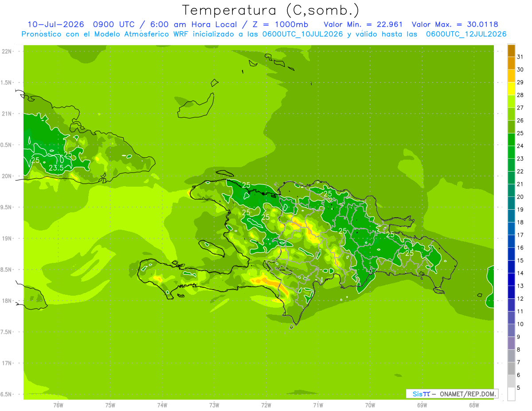This screenshot has height=411, width=532.
Task: Click the 72W longitude axis label
Action: 266,405
